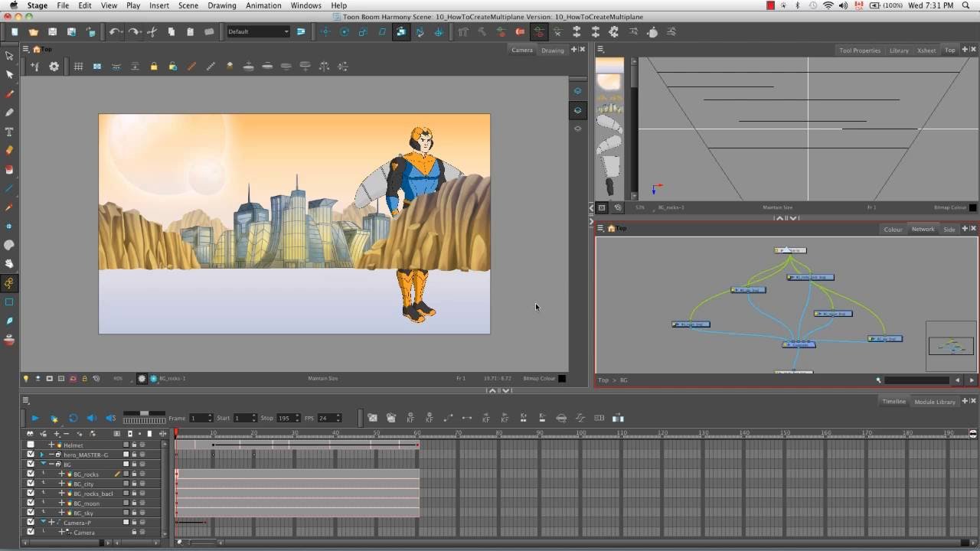Switch to the Drawing view tab

pos(552,51)
